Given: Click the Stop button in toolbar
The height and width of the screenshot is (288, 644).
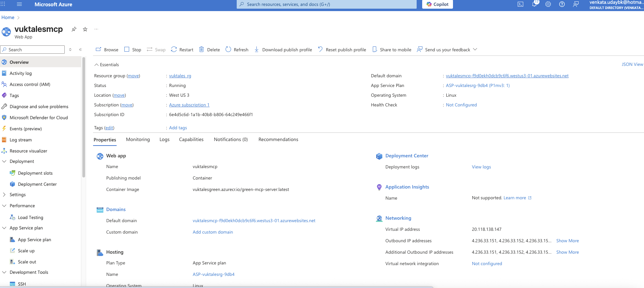Looking at the screenshot, I should click(133, 50).
